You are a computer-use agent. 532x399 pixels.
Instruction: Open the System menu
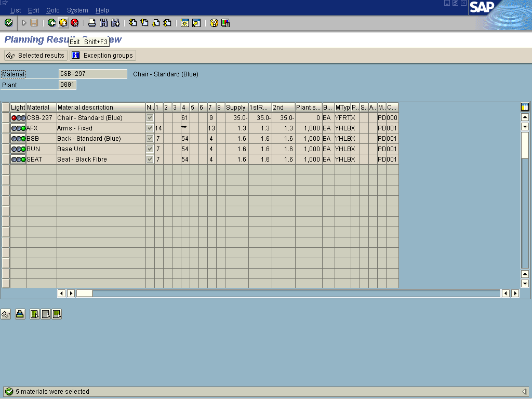pyautogui.click(x=77, y=10)
